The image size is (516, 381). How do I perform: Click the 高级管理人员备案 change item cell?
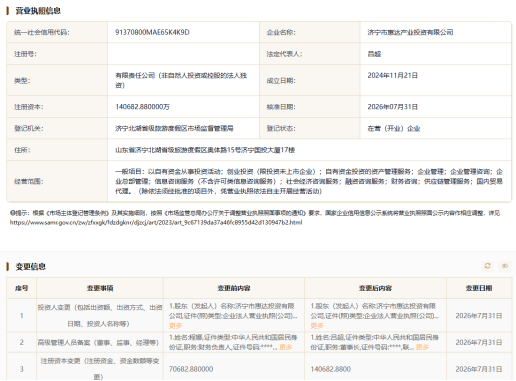coord(100,342)
